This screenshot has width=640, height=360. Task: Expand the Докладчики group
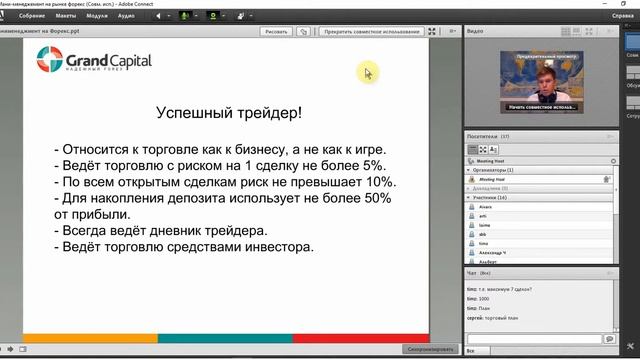point(469,189)
